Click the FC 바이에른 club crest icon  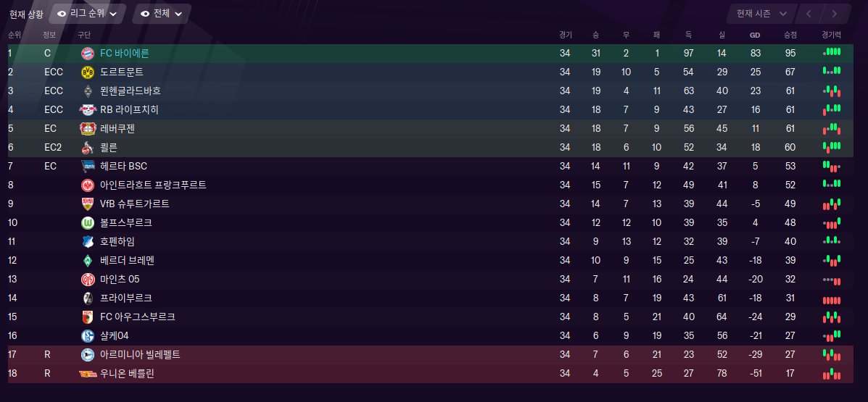[88, 53]
